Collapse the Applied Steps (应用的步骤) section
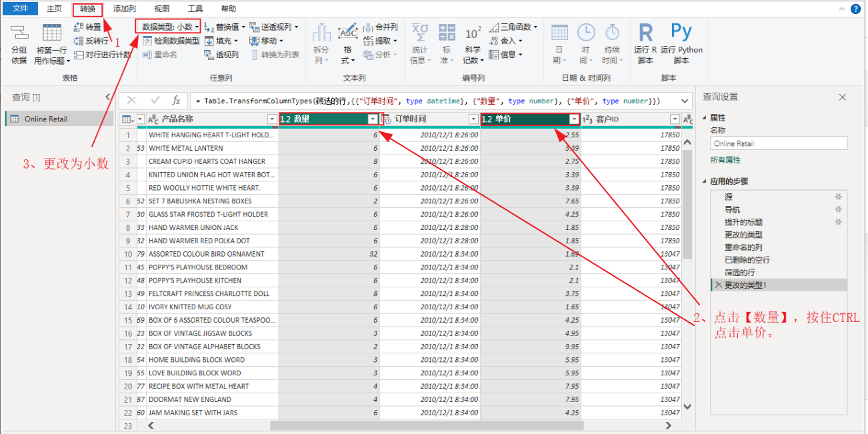868x434 pixels. (705, 181)
